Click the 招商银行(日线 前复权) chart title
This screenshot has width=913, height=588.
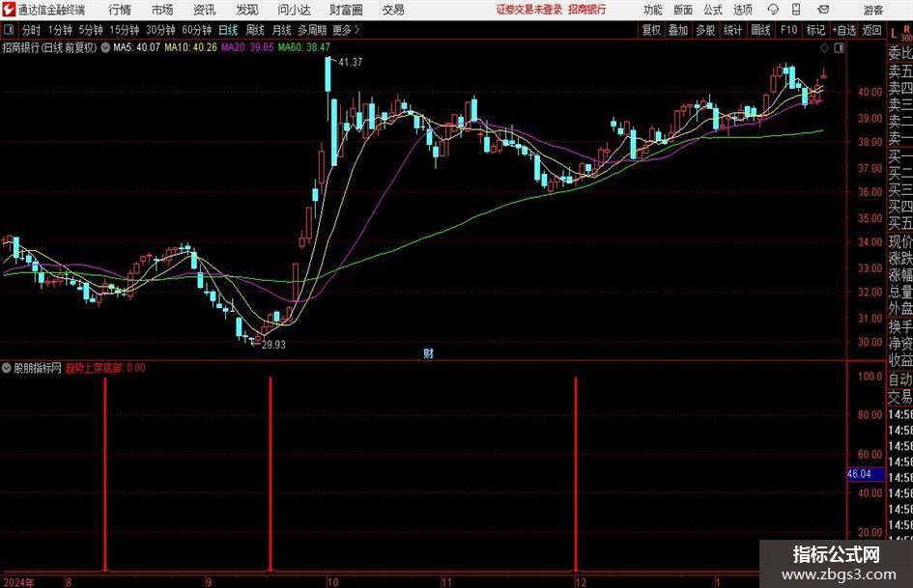click(49, 47)
